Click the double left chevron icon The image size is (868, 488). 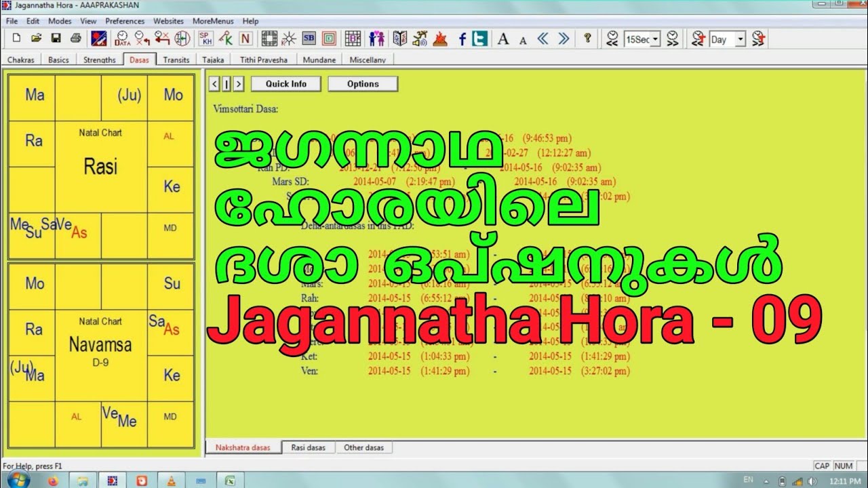click(x=542, y=39)
